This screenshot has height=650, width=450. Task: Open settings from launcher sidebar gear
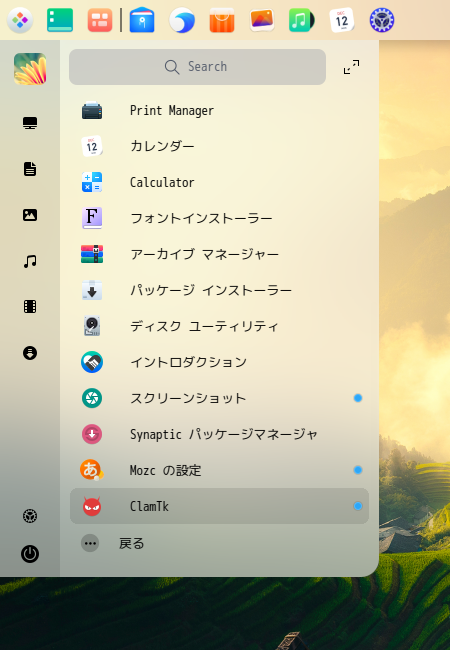click(30, 516)
